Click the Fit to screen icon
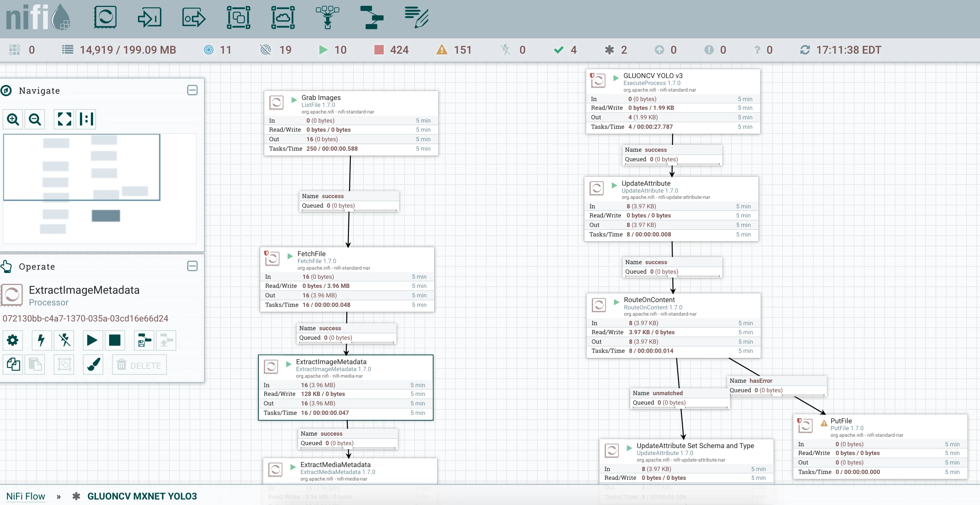The height and width of the screenshot is (505, 980). (64, 119)
